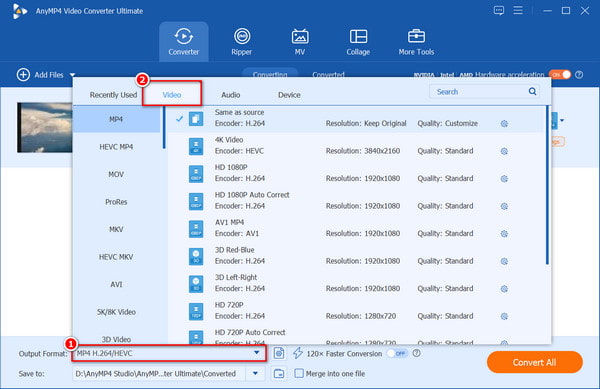Open settings gear for 3D Red-Blue profile
Viewport: 600px width, 389px height.
pyautogui.click(x=504, y=261)
